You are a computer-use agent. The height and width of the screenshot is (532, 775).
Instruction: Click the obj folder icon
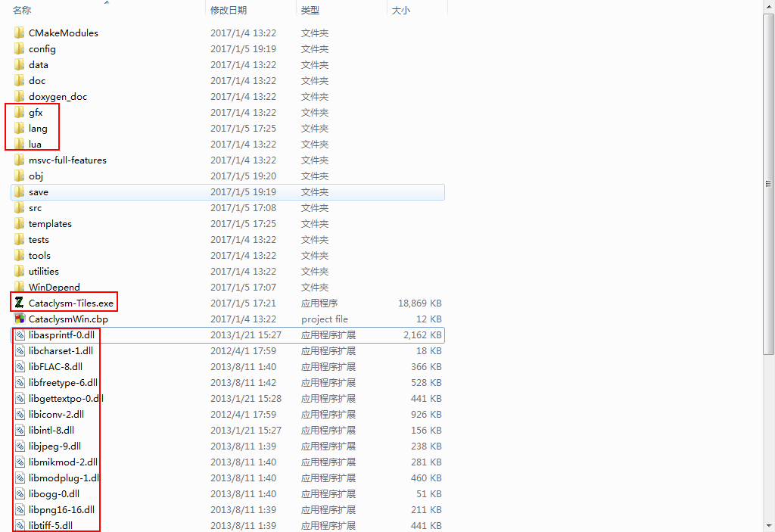tap(19, 176)
